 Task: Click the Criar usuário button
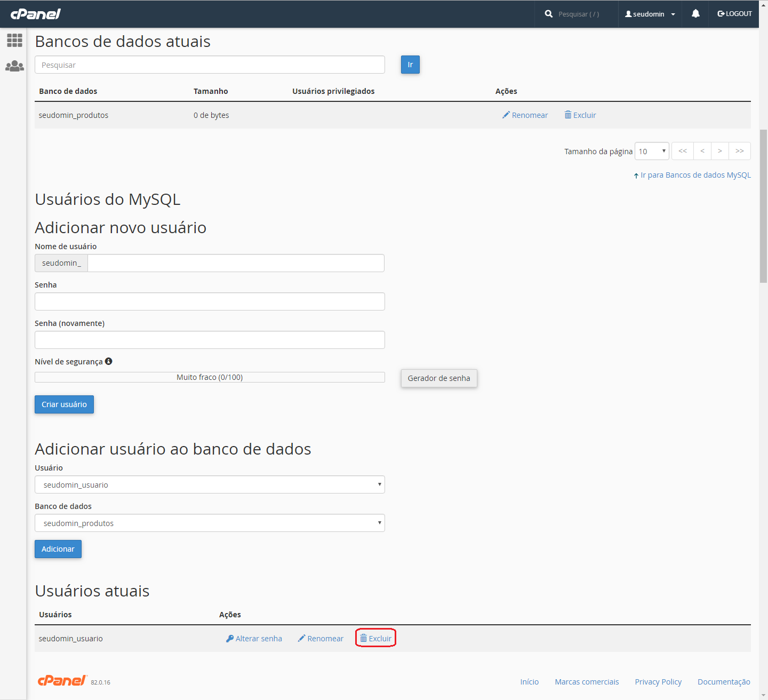64,404
